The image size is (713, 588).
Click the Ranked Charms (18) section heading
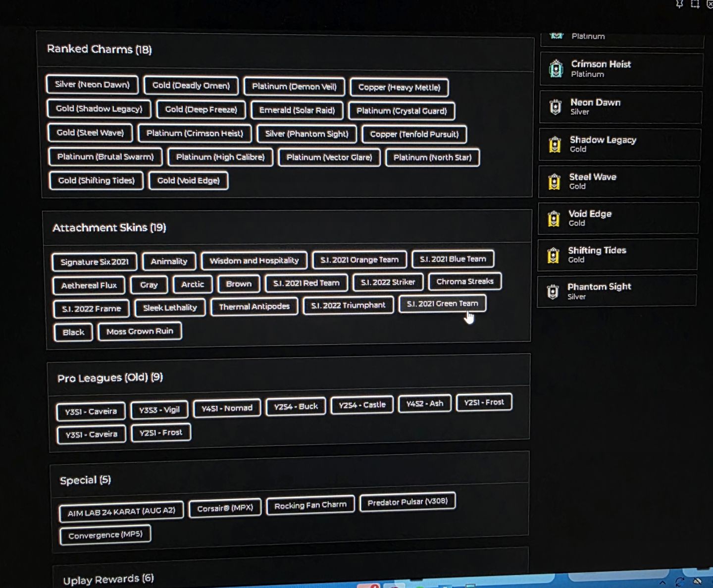point(100,49)
